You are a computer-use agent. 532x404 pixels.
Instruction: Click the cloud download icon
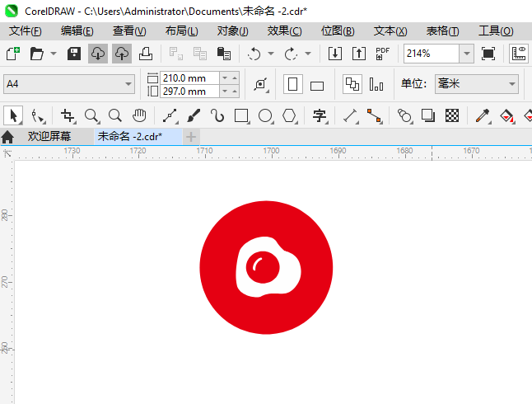tap(98, 54)
